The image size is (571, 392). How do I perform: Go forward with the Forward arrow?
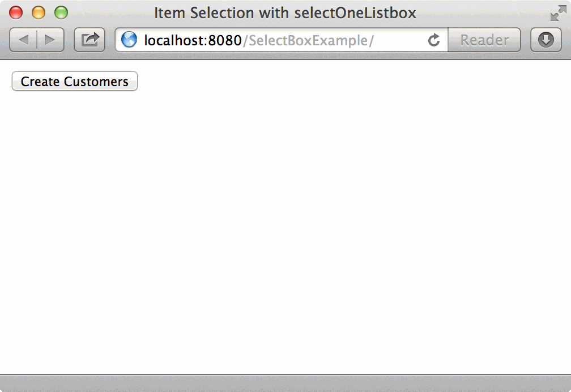(50, 40)
